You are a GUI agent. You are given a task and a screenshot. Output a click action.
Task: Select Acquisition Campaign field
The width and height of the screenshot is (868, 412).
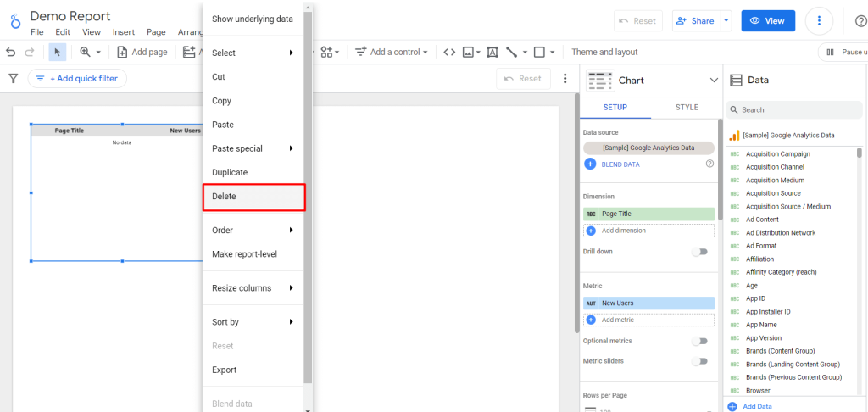coord(778,154)
